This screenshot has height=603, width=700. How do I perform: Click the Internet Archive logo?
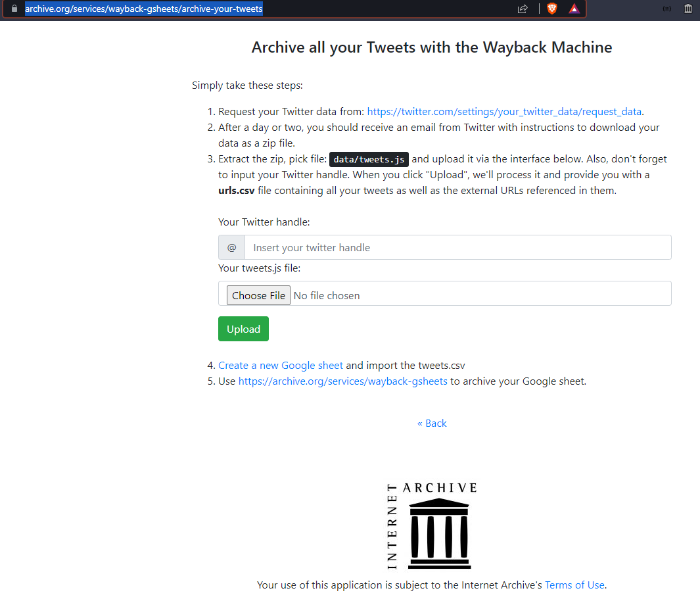[432, 525]
